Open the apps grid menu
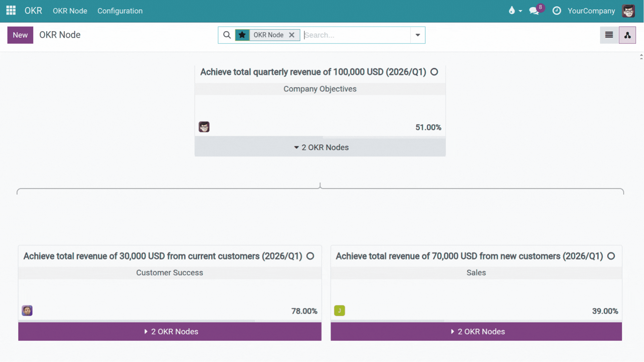Viewport: 644px width, 362px height. 11,10
